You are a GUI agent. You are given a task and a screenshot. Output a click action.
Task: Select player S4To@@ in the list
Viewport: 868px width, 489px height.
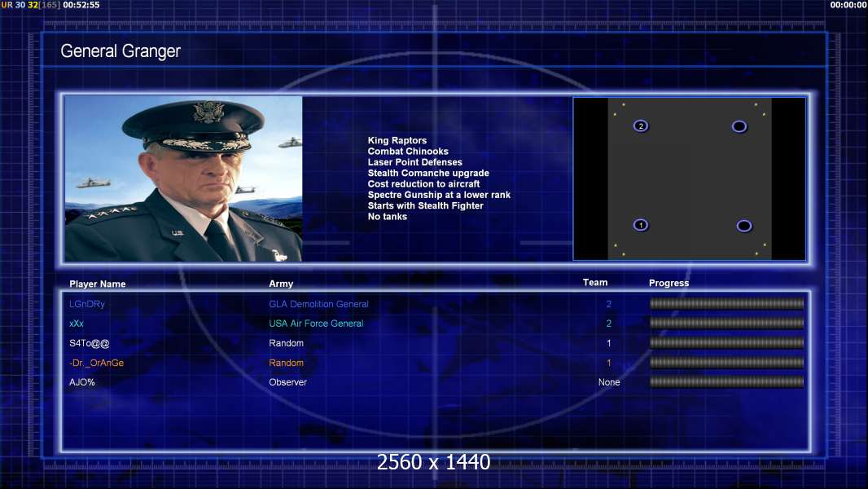(89, 343)
